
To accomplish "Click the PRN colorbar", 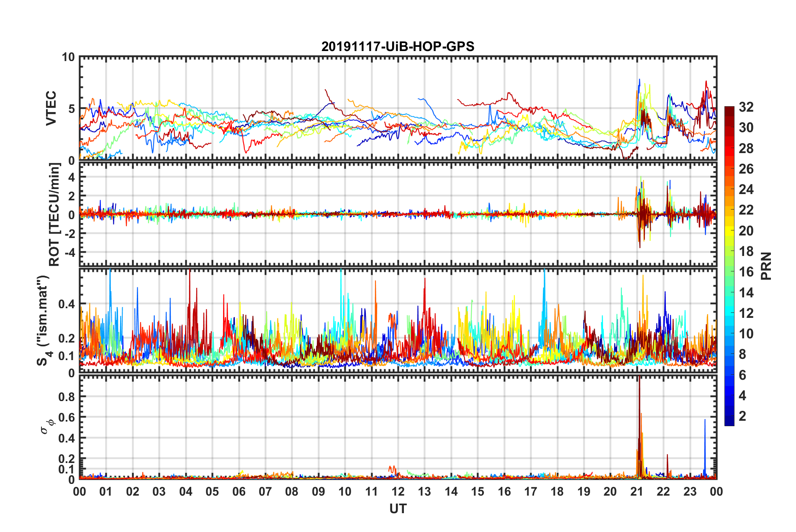I will [x=729, y=266].
